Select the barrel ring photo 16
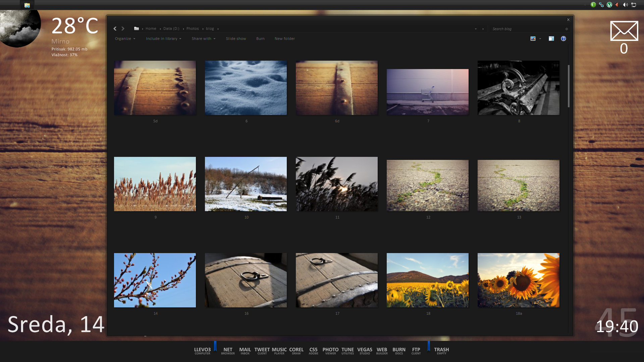Image resolution: width=644 pixels, height=362 pixels. tap(246, 280)
